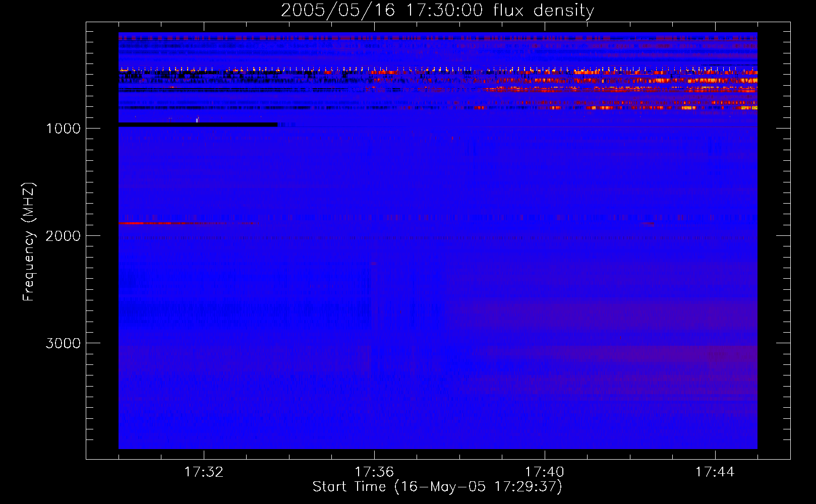The height and width of the screenshot is (504, 816).
Task: Click the black data-gap bar near 1000 MHz
Action: click(x=198, y=124)
